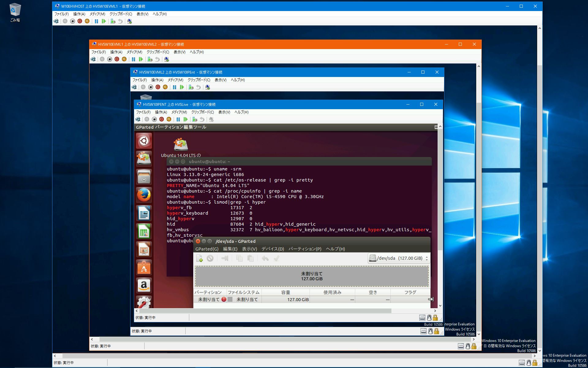Pause VM in HVSW10IPEnt window toolbar
Screen dimensions: 588x368
coord(175,87)
